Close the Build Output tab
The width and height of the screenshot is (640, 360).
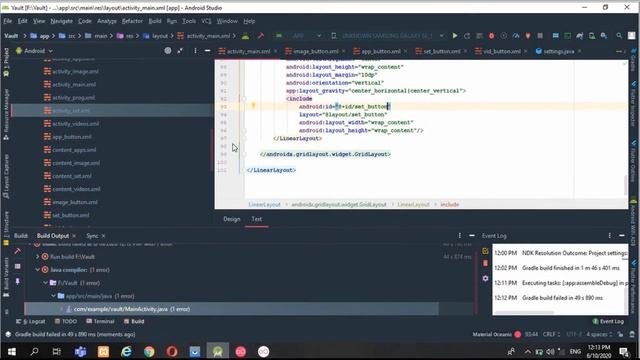74,236
